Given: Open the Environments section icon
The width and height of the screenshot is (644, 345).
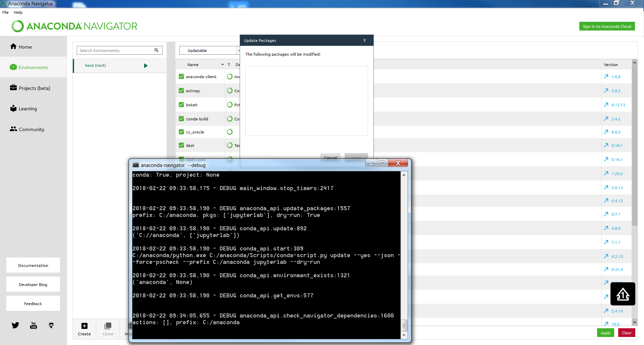Looking at the screenshot, I should 13,67.
